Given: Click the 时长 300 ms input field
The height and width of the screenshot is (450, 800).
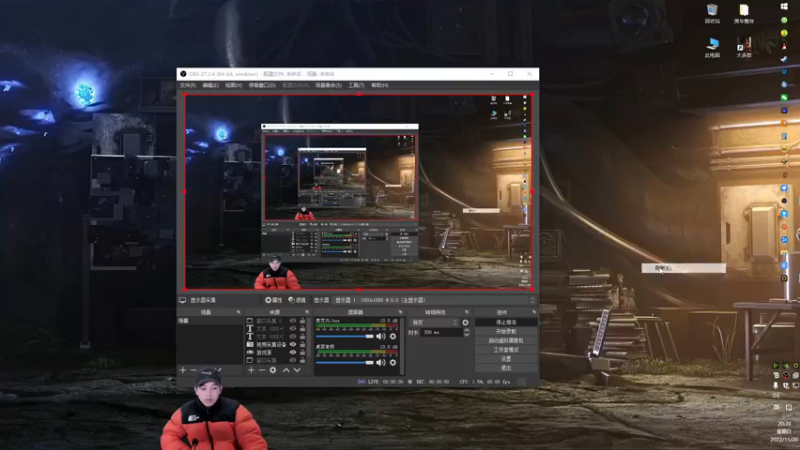Looking at the screenshot, I should [x=441, y=332].
